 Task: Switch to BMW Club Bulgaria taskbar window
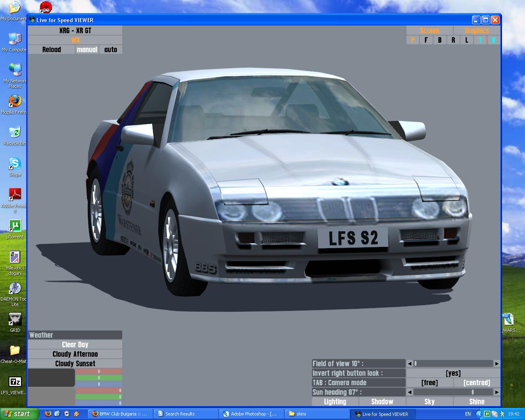coord(120,414)
